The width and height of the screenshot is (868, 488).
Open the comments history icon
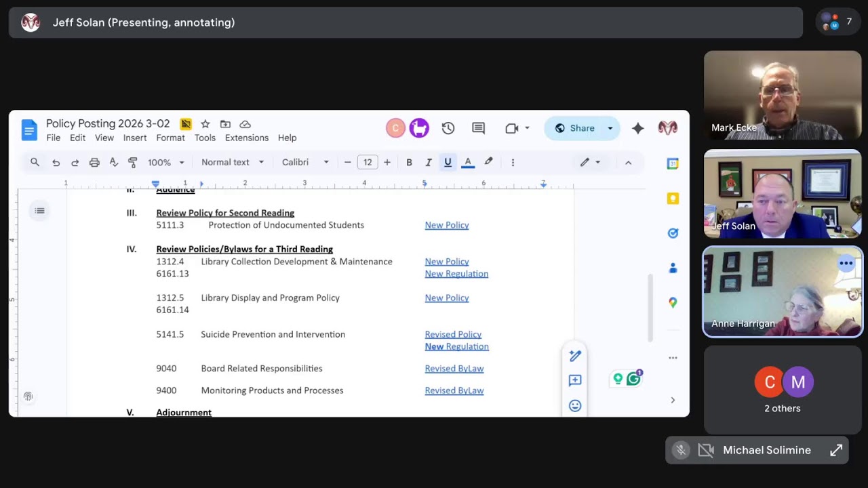[x=479, y=128]
